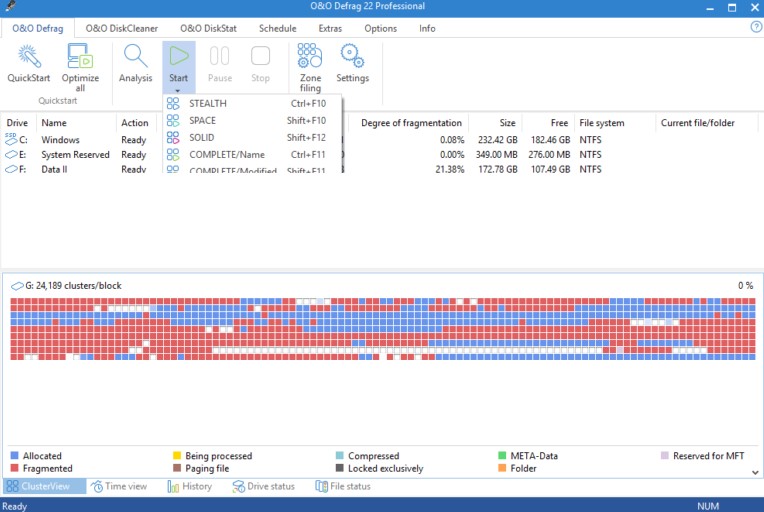The image size is (764, 512).
Task: Expand the legend with bottom chevron
Action: [755, 472]
